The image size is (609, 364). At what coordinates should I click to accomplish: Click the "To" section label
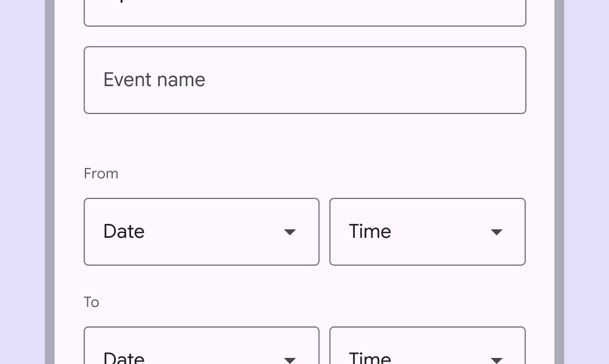(92, 302)
